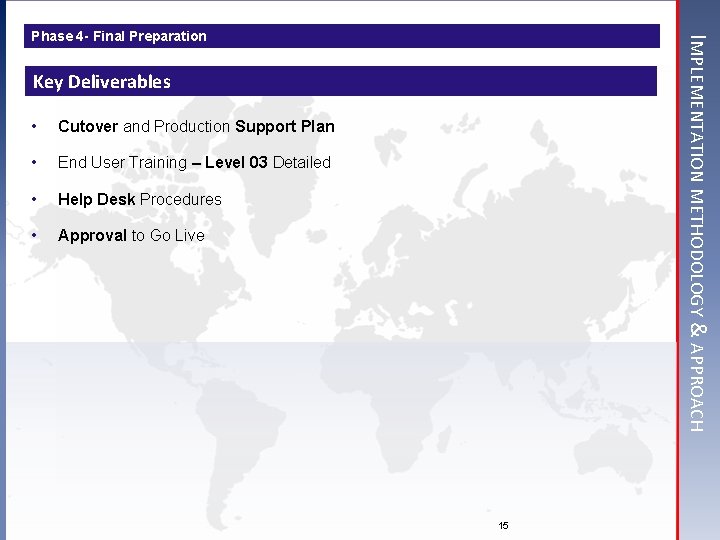The height and width of the screenshot is (540, 720).
Task: Select the 'Level 03' bold text
Action: coord(236,162)
